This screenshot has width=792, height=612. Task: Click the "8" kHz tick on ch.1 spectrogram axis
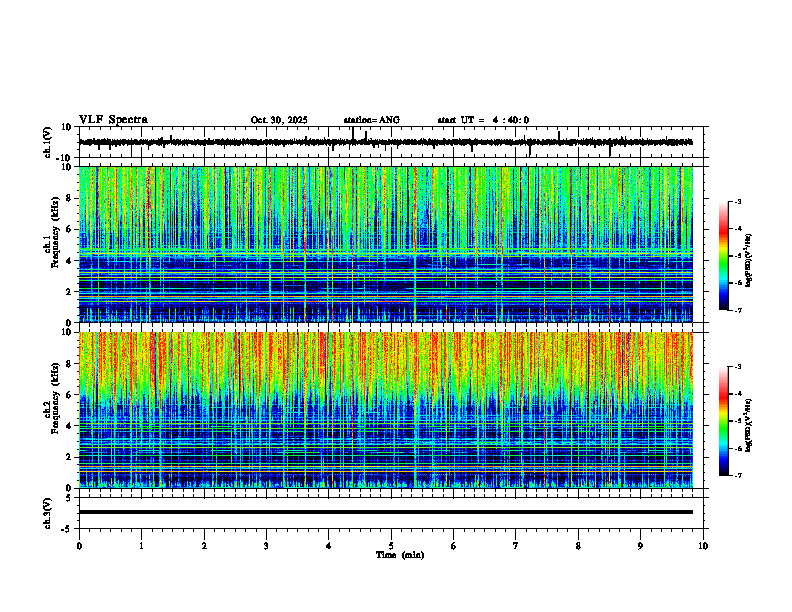(70, 198)
